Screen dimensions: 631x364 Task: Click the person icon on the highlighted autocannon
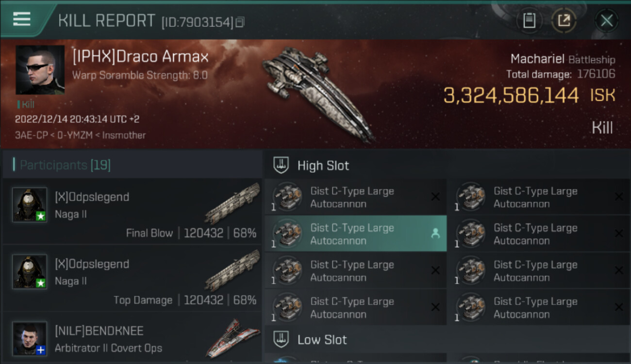(x=435, y=233)
